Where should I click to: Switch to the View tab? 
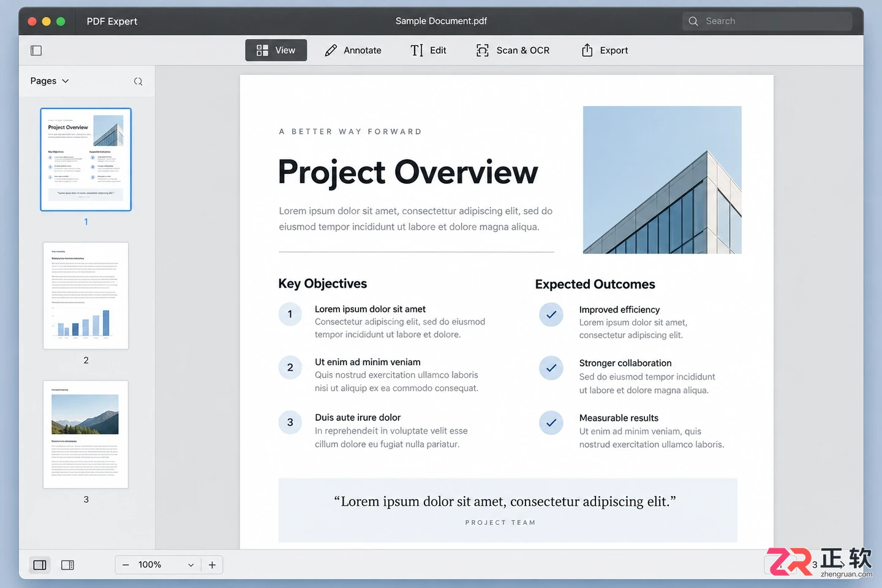tap(276, 50)
